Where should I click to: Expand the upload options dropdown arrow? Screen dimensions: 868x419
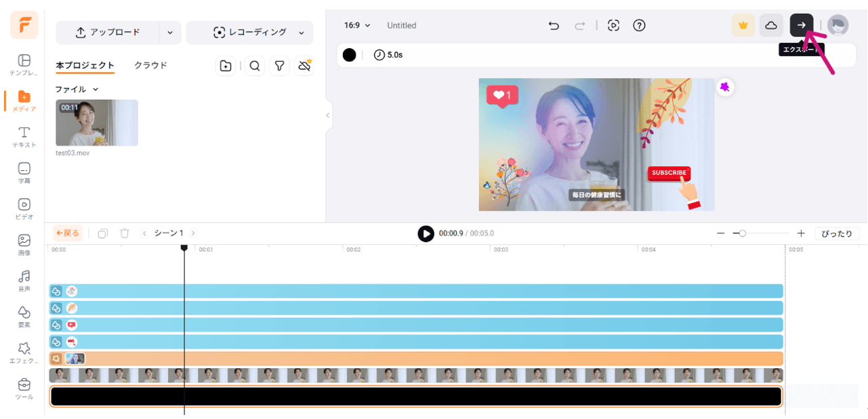tap(170, 33)
